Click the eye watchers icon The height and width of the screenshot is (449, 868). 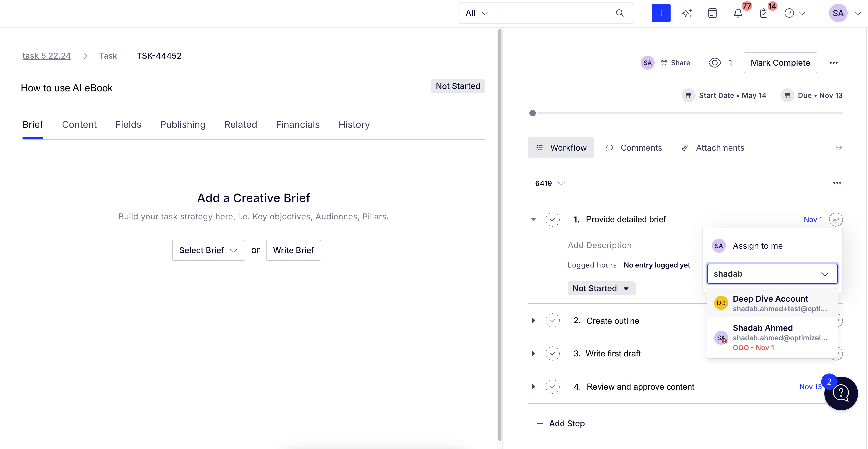[x=715, y=63]
